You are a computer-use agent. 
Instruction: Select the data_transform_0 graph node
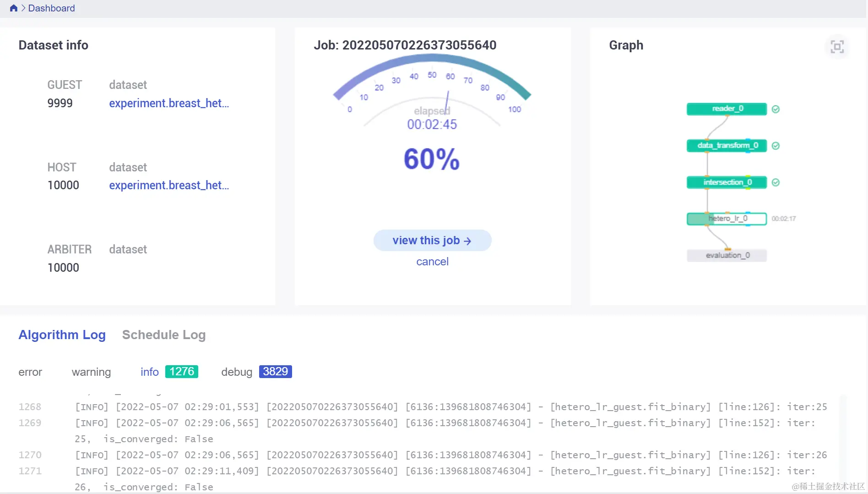pos(727,145)
